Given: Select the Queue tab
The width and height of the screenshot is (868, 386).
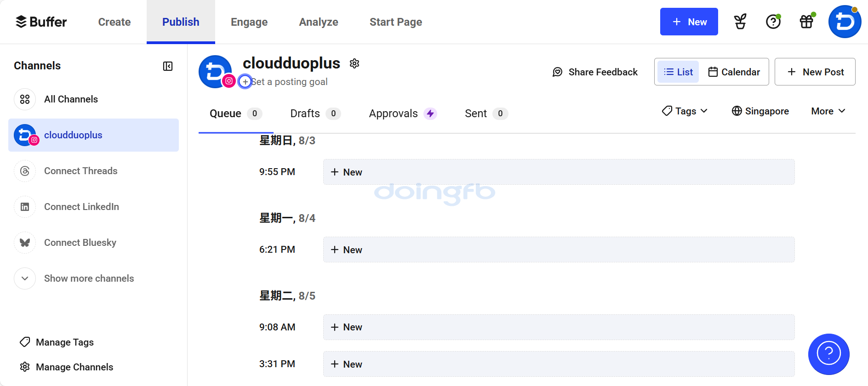Looking at the screenshot, I should pos(236,114).
